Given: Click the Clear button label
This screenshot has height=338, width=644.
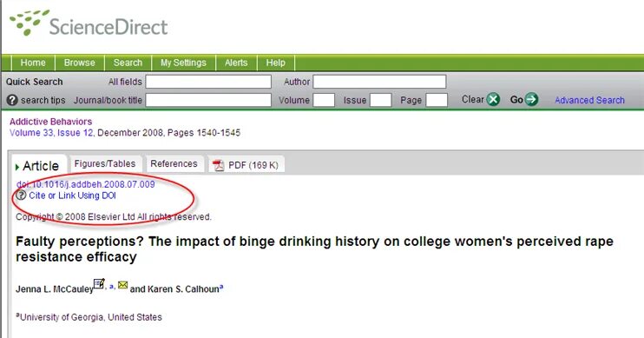Looking at the screenshot, I should [x=473, y=100].
